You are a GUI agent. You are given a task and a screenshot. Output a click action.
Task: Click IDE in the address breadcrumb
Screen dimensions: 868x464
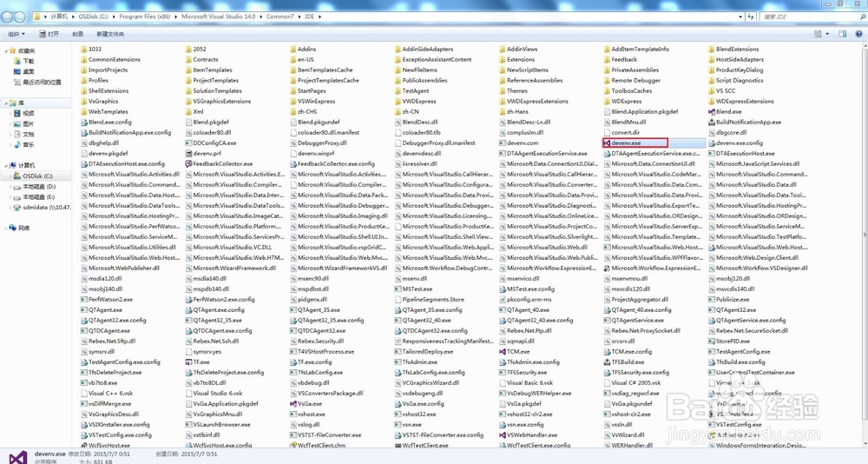(x=310, y=17)
